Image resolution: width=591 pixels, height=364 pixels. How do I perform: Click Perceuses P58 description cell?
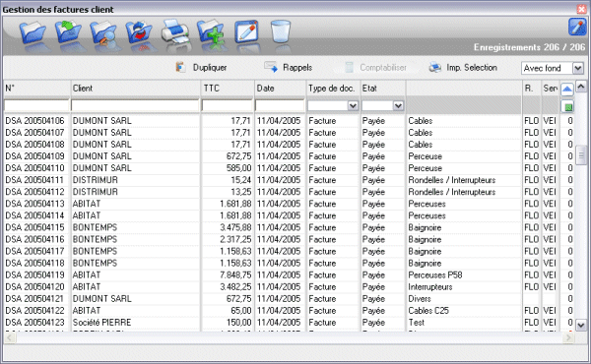[x=435, y=274]
